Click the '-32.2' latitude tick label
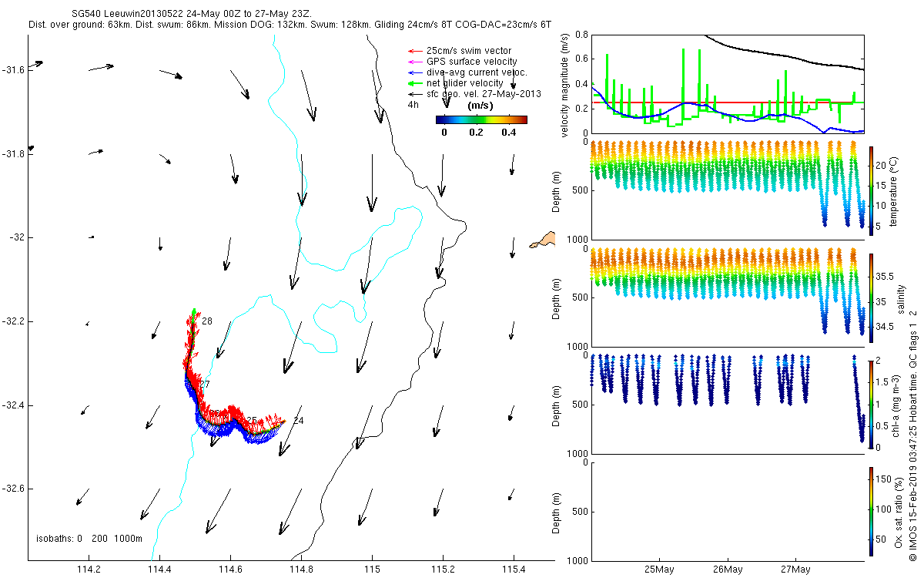 pyautogui.click(x=14, y=321)
